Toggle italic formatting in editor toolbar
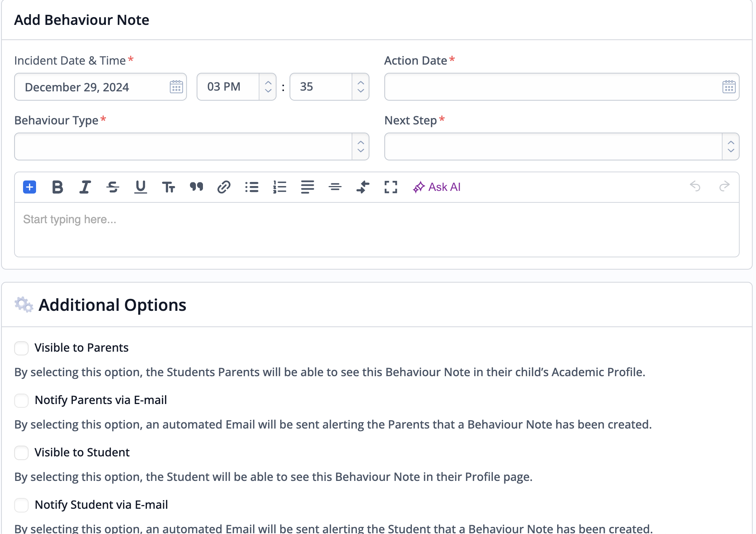The height and width of the screenshot is (534, 756). coord(85,187)
